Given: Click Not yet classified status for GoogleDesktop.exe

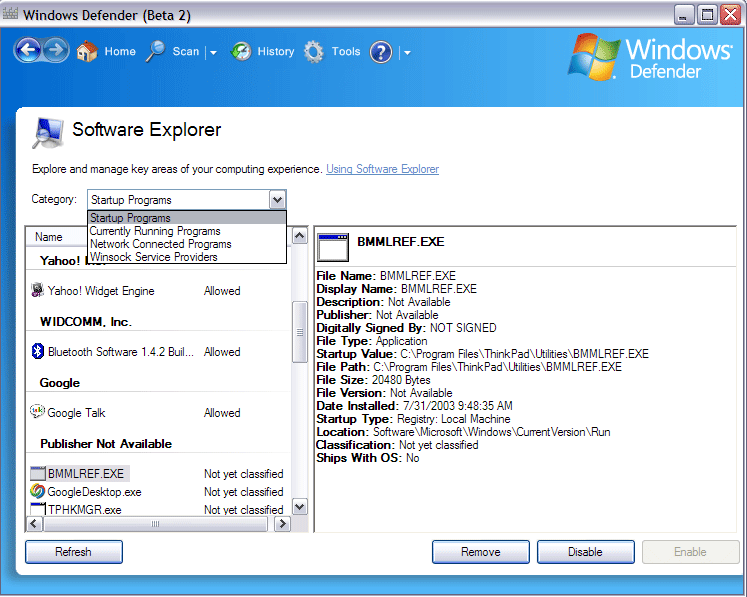Looking at the screenshot, I should point(243,491).
